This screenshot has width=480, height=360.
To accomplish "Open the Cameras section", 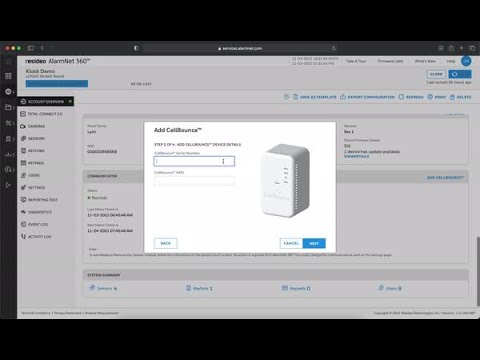I will (x=33, y=126).
